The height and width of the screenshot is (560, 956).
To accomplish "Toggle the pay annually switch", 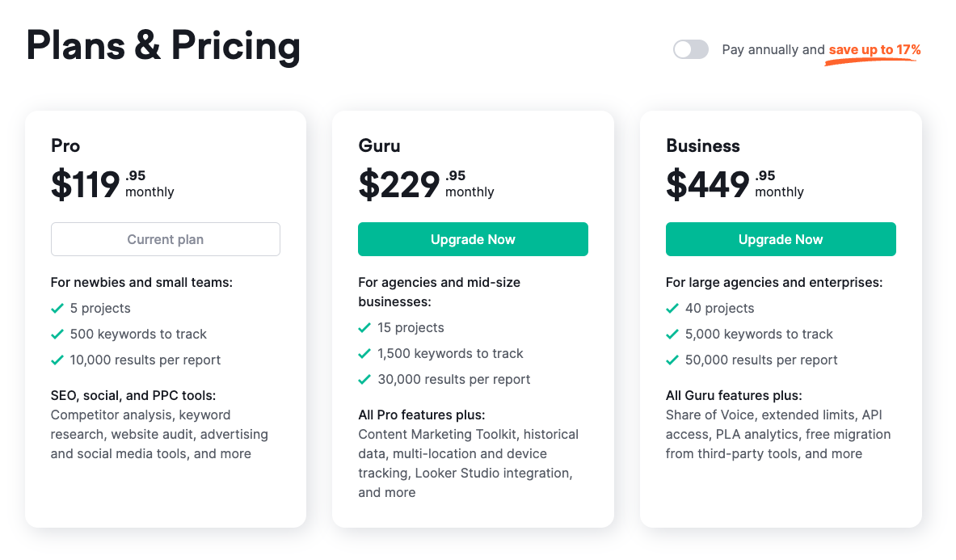I will pos(691,50).
